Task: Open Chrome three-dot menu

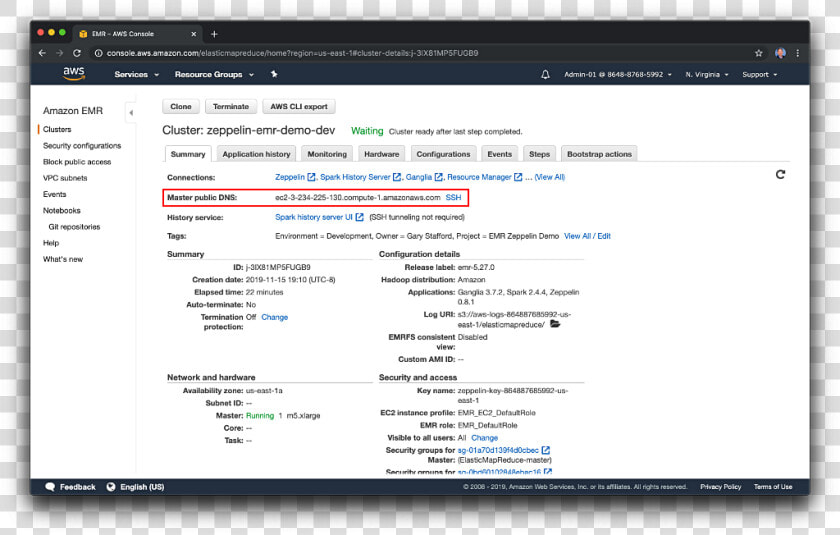Action: pyautogui.click(x=797, y=53)
